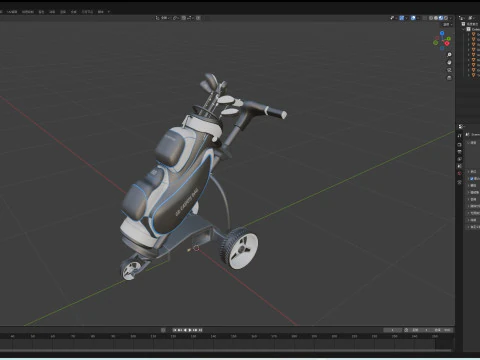Toggle viewport gizmos display button
Viewport: 480px width, 360px height.
coord(402,18)
